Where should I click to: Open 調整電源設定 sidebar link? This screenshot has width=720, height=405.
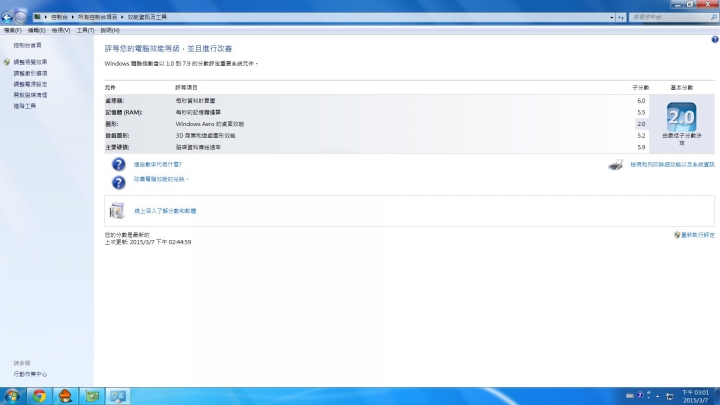point(30,84)
